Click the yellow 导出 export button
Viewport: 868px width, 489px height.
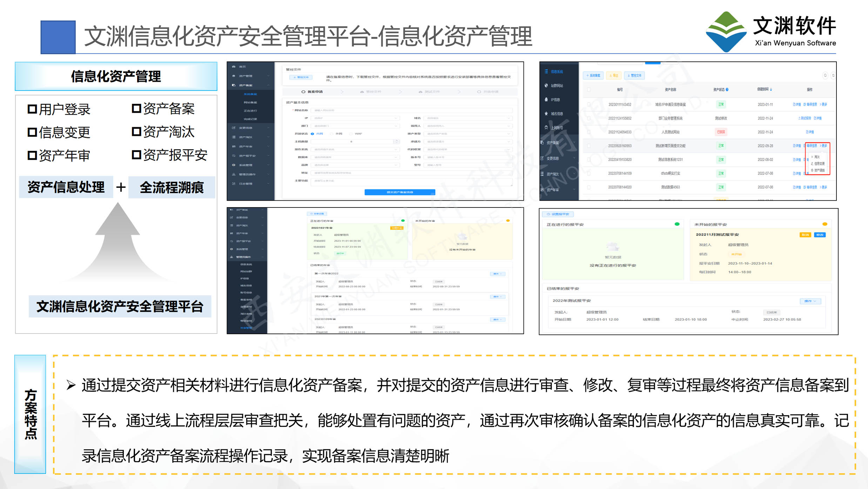614,75
